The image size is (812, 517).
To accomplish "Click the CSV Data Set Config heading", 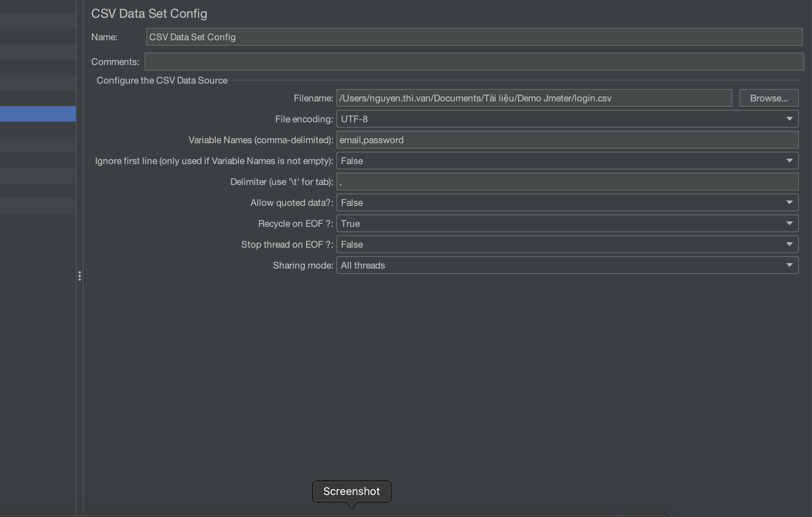I will pos(149,14).
